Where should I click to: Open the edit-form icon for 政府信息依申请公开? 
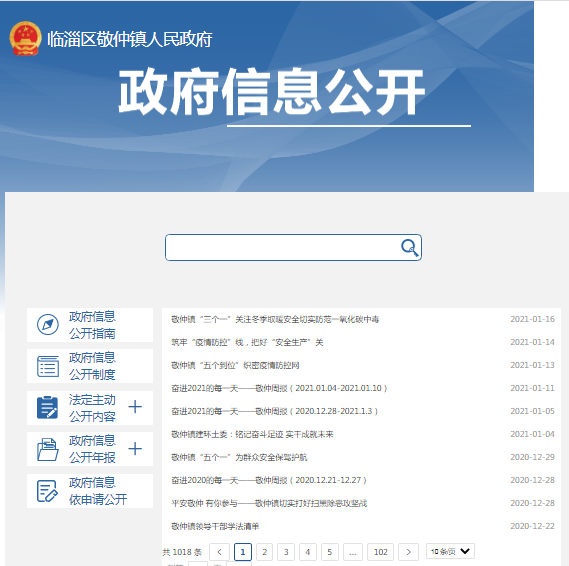point(48,491)
